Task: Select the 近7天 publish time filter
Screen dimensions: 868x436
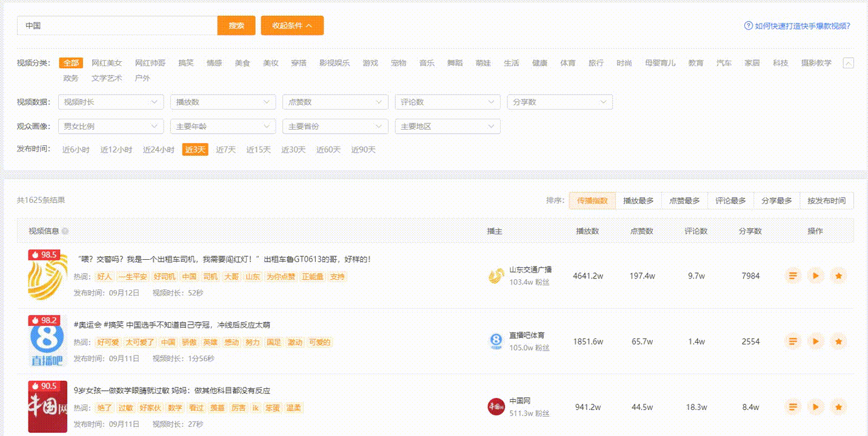Action: click(225, 150)
